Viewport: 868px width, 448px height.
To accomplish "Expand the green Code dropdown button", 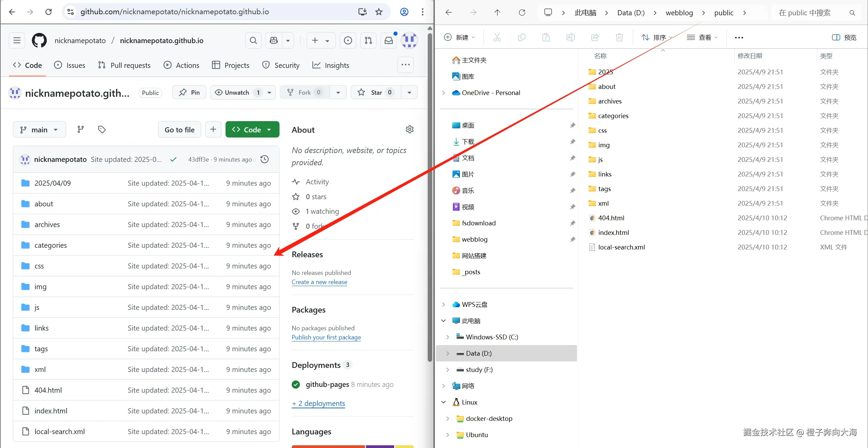I will point(252,130).
